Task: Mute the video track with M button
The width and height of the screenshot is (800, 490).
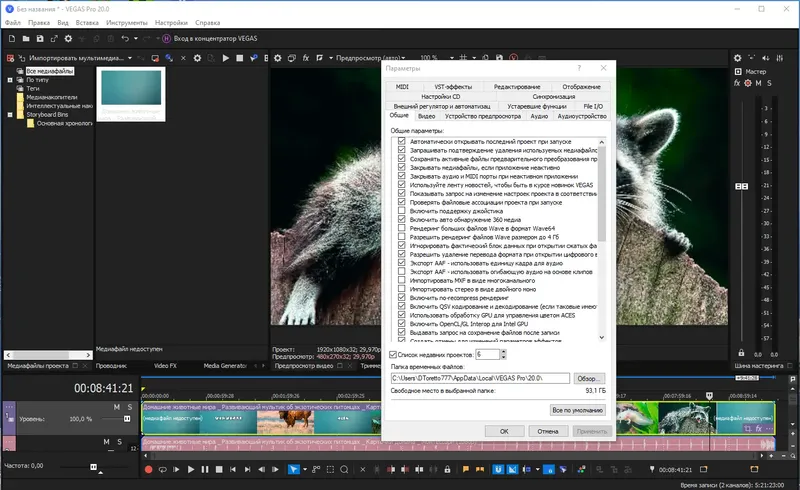Action: (x=117, y=408)
